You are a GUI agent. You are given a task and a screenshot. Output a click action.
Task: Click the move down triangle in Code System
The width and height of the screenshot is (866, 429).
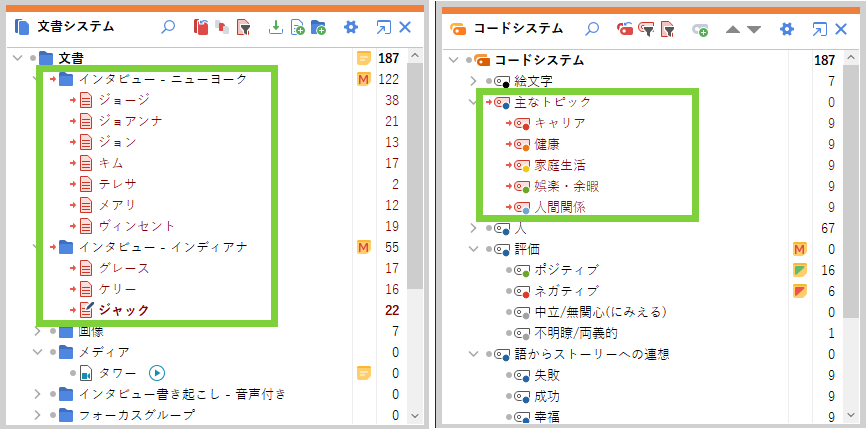click(x=754, y=29)
